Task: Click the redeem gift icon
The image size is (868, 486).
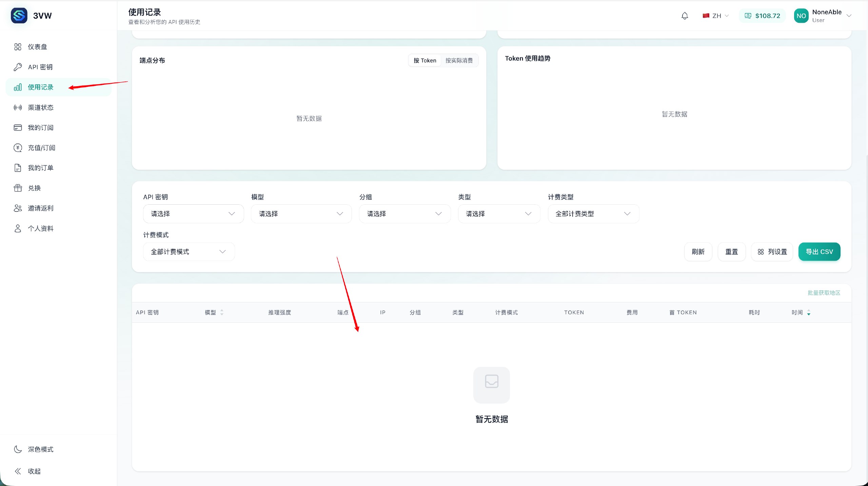Action: 18,188
